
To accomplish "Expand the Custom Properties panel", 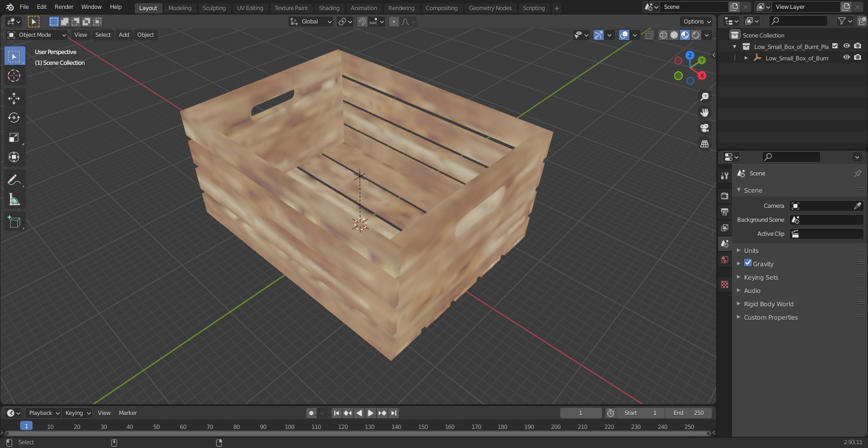I will (x=771, y=317).
